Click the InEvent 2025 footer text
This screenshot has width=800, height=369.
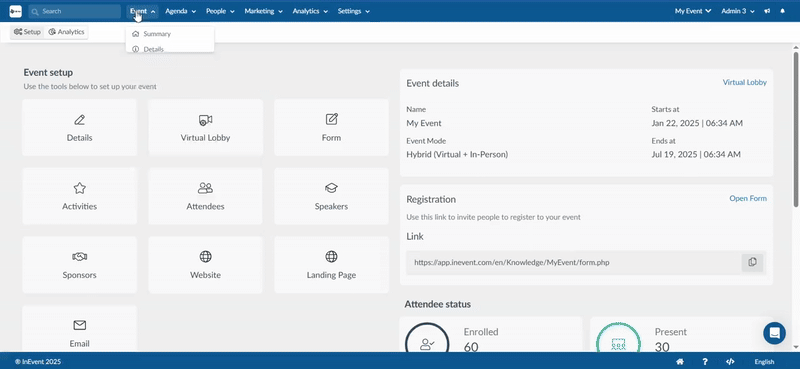click(x=38, y=362)
